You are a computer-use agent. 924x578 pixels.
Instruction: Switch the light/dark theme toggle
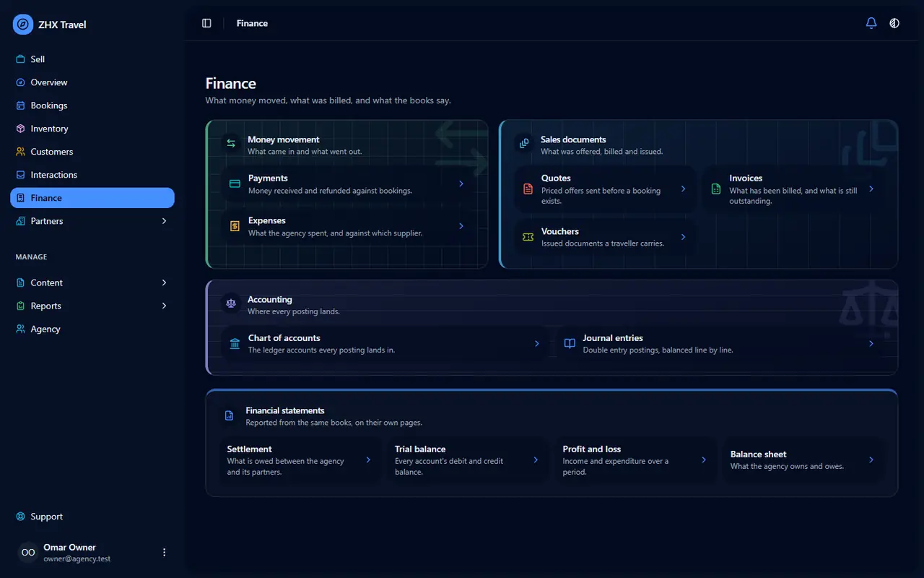tap(894, 23)
